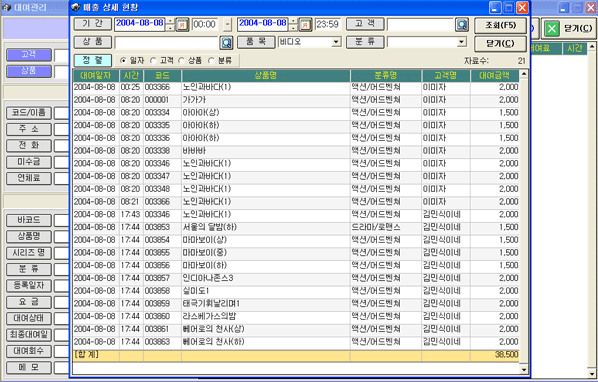Select 일자 sort radio button

pyautogui.click(x=123, y=60)
